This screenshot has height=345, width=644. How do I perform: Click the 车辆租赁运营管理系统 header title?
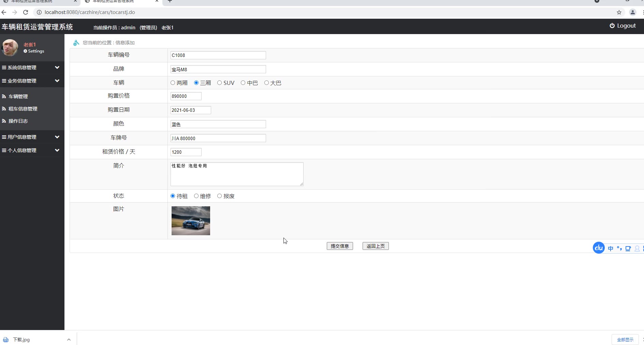37,27
